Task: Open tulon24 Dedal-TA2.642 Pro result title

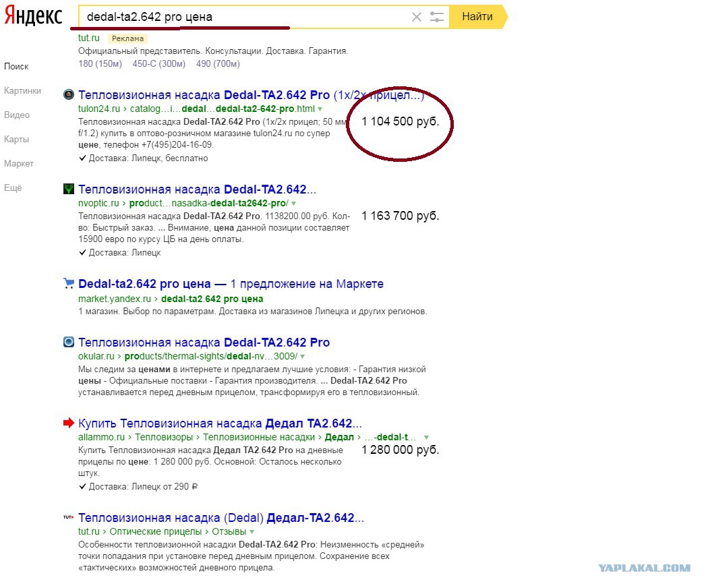Action: 251,95
